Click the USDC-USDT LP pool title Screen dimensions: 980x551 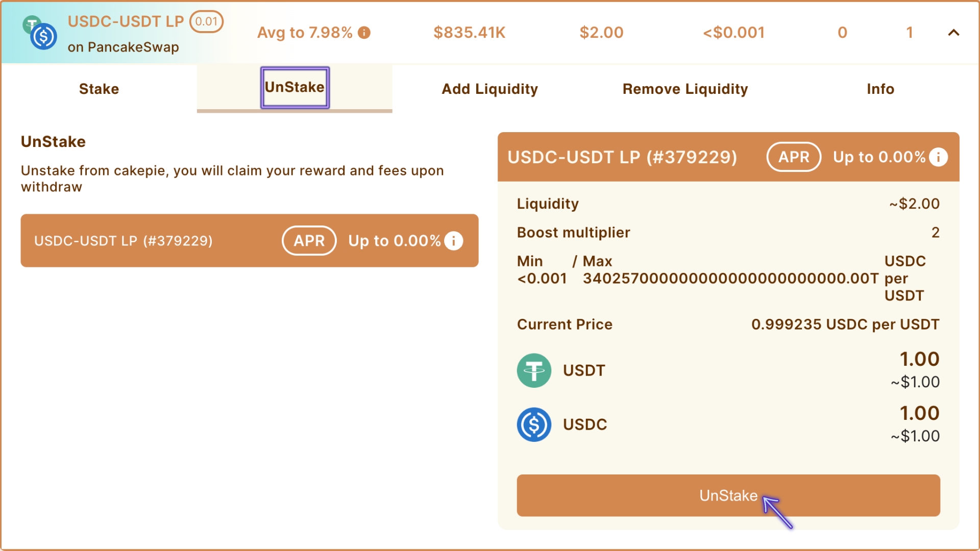(126, 21)
